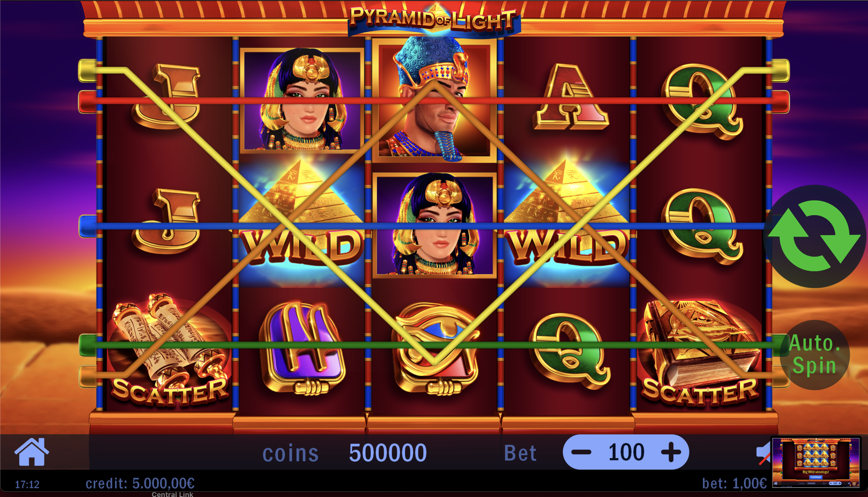The width and height of the screenshot is (868, 497).
Task: Select the blue payline marker at left
Action: click(87, 226)
